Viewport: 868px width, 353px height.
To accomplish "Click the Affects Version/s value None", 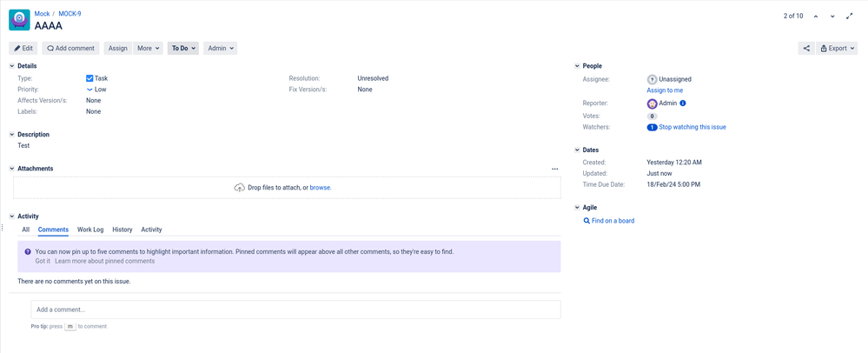I will [94, 100].
